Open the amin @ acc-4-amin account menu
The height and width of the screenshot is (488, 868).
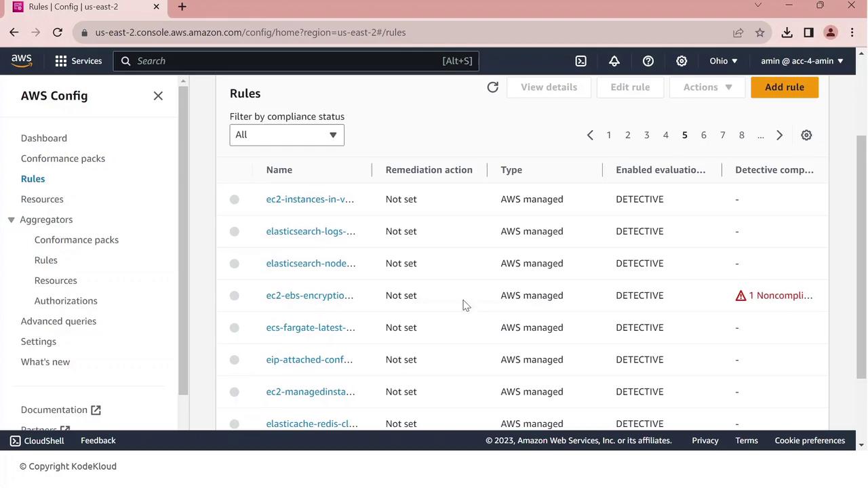[x=802, y=61]
